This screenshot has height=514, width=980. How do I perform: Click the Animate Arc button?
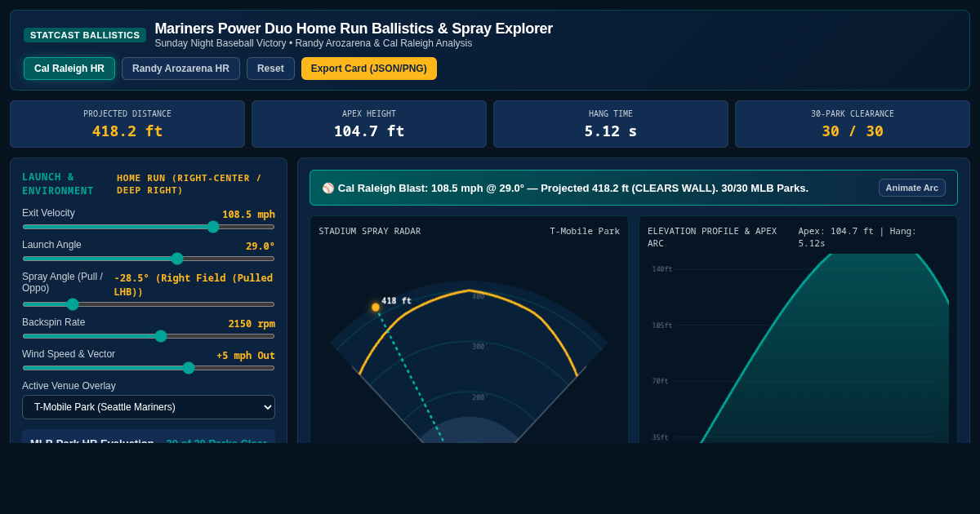click(912, 188)
